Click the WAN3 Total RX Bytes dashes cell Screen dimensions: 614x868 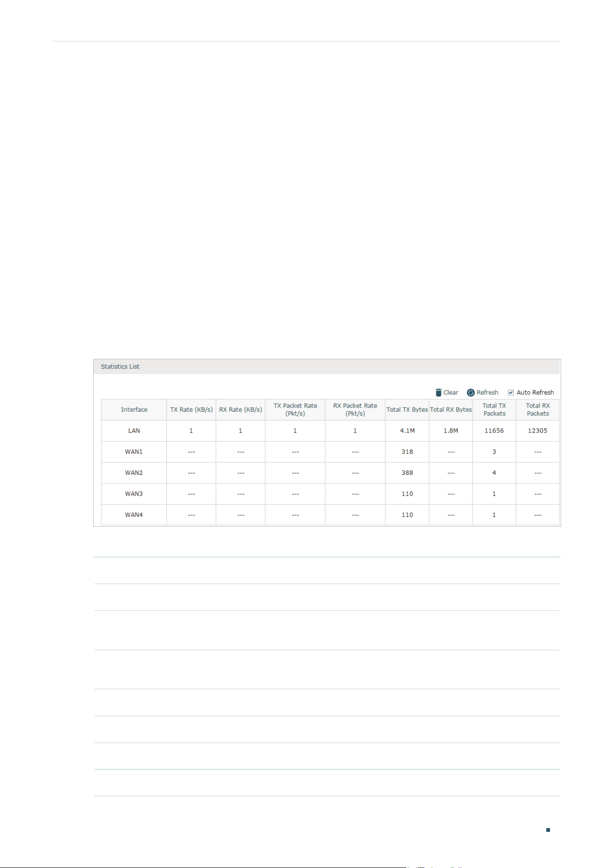coord(451,494)
